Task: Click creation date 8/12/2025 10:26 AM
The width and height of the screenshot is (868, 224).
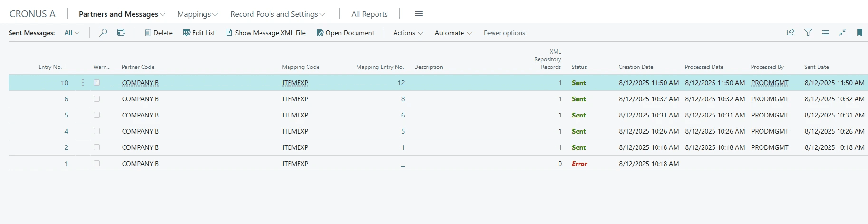Action: coord(649,131)
